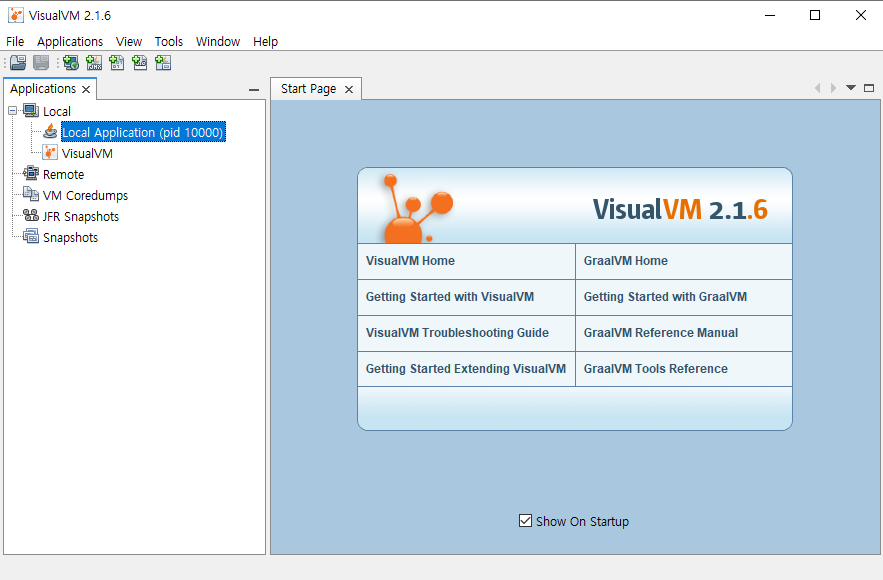Click the scroll-tabs-left arrow
883x580 pixels.
(x=818, y=88)
